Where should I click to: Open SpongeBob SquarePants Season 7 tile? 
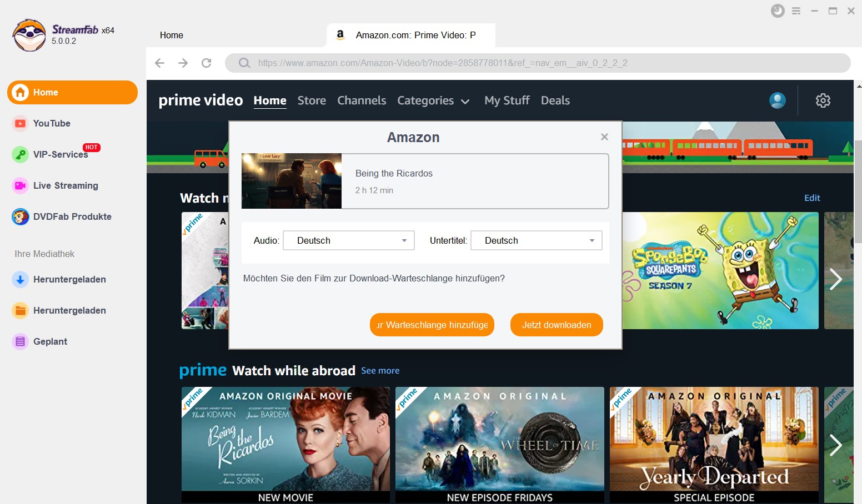[720, 270]
